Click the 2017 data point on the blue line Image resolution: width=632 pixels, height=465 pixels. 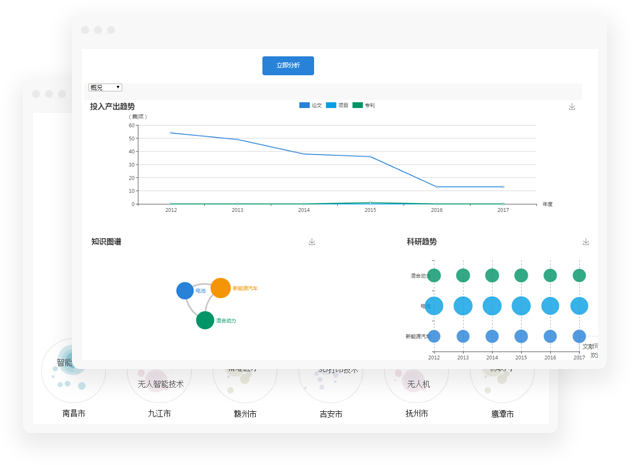(x=503, y=187)
